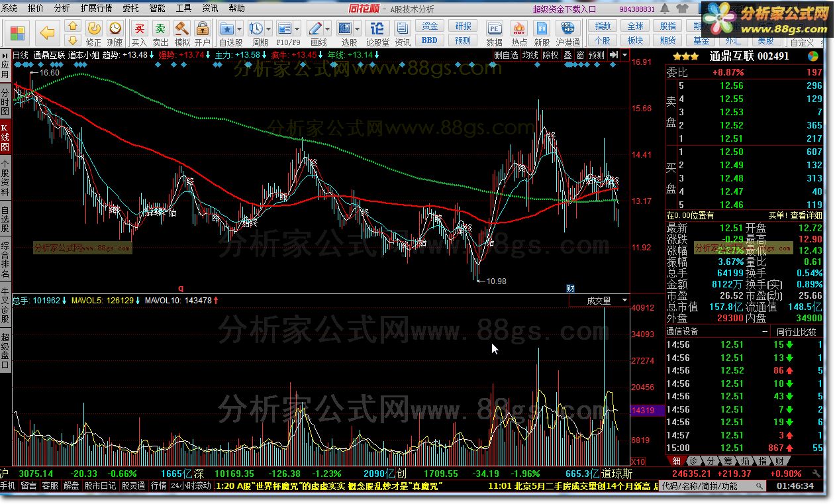Viewport: 835px width, 504px height.
Task: Open the 通信设备 sector dropdown
Action: (718, 331)
